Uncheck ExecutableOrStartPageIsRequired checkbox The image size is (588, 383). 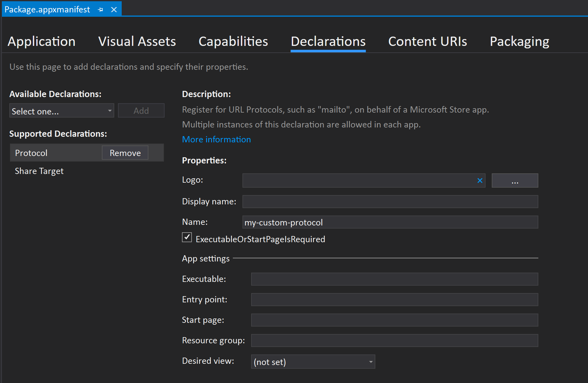pyautogui.click(x=187, y=238)
